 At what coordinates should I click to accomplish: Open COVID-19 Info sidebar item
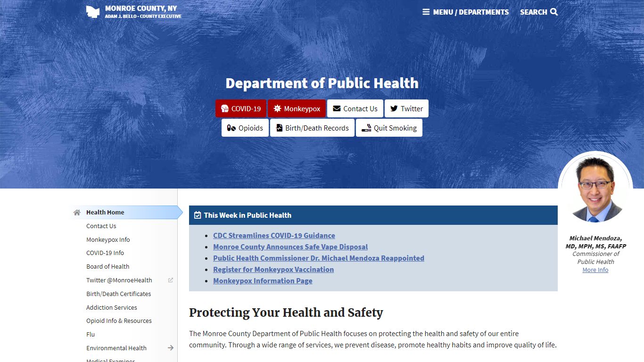[x=105, y=253]
